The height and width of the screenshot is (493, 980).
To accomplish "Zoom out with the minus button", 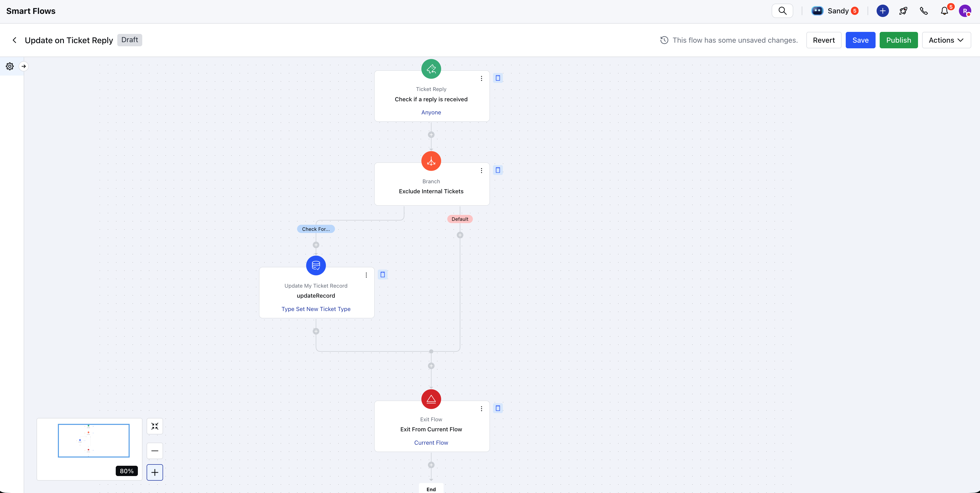I will (x=155, y=451).
